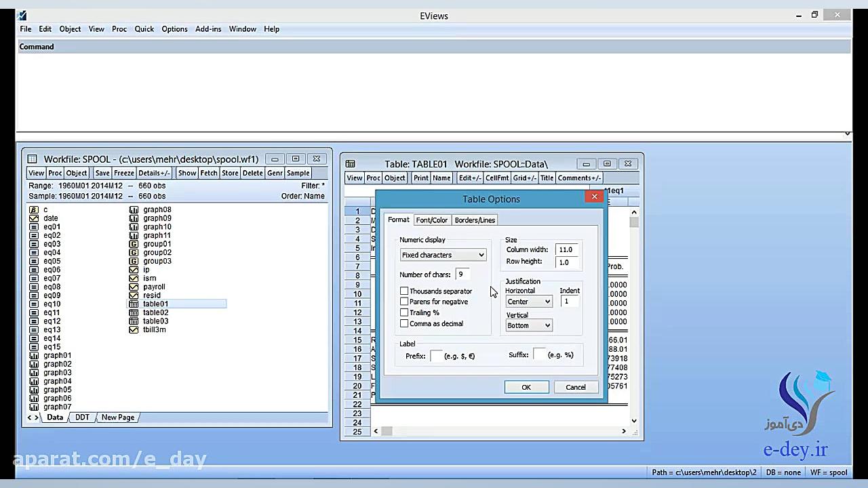Viewport: 868px width, 488px height.
Task: Open the Horizontal justification dropdown
Action: 547,301
